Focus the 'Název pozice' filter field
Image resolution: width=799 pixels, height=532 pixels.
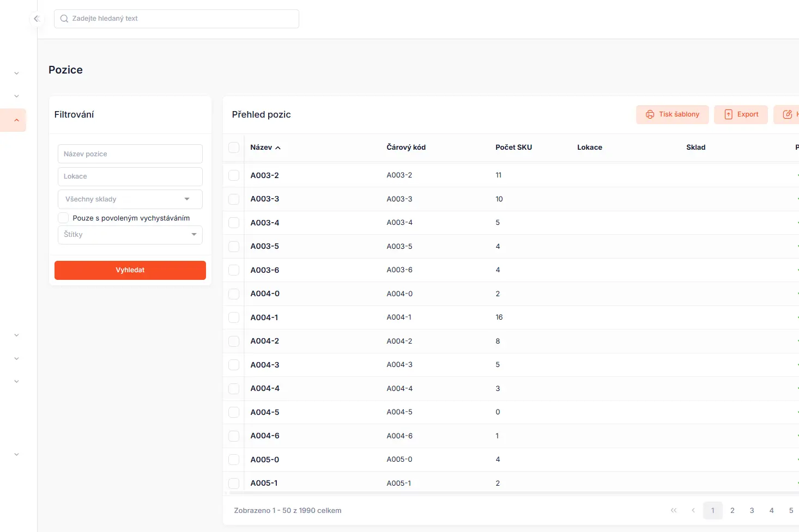130,154
